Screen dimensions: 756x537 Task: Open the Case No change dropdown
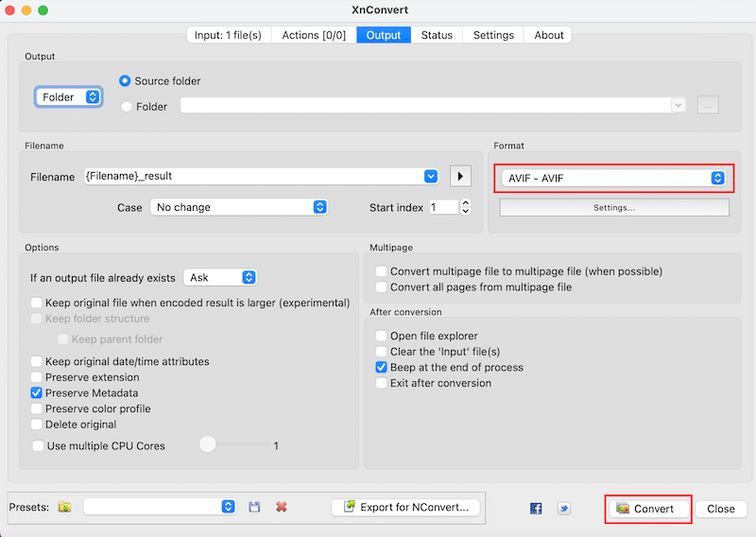pos(239,207)
